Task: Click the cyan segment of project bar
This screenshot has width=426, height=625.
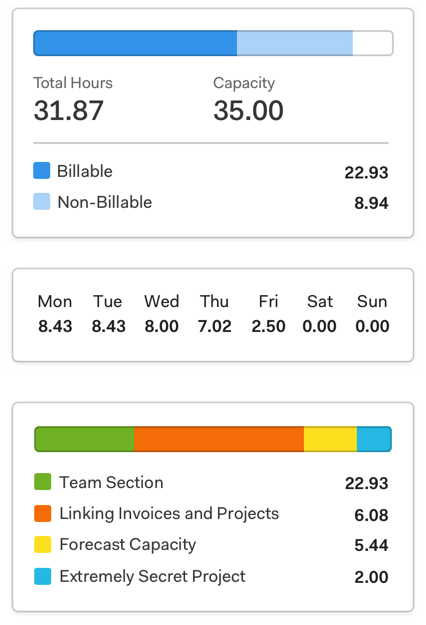Action: pos(374,439)
